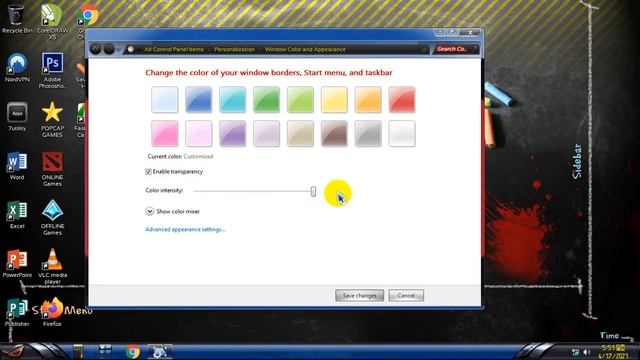
Task: Select the Sky light-blue color swatch
Action: click(x=164, y=99)
